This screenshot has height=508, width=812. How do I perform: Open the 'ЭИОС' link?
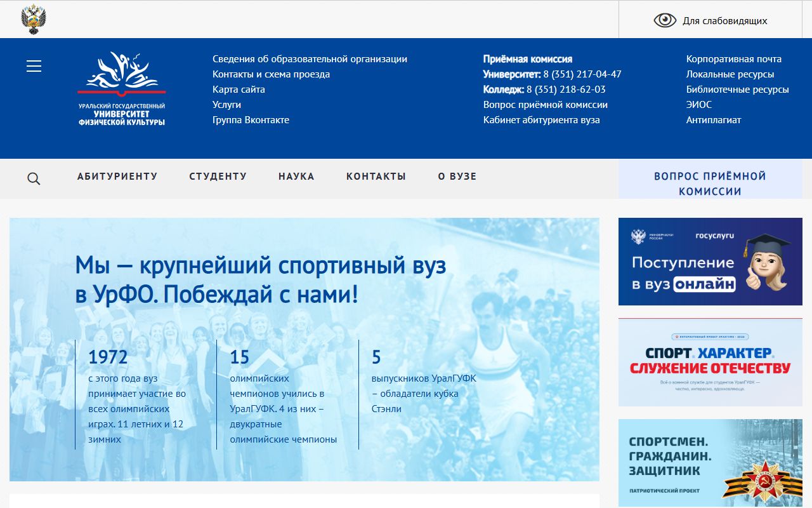(x=698, y=105)
